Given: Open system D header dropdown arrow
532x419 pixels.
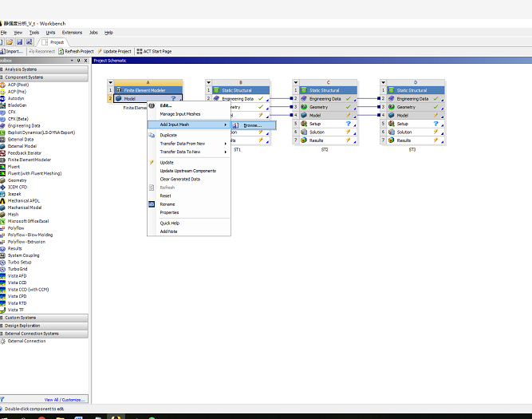Looking at the screenshot, I should point(383,82).
